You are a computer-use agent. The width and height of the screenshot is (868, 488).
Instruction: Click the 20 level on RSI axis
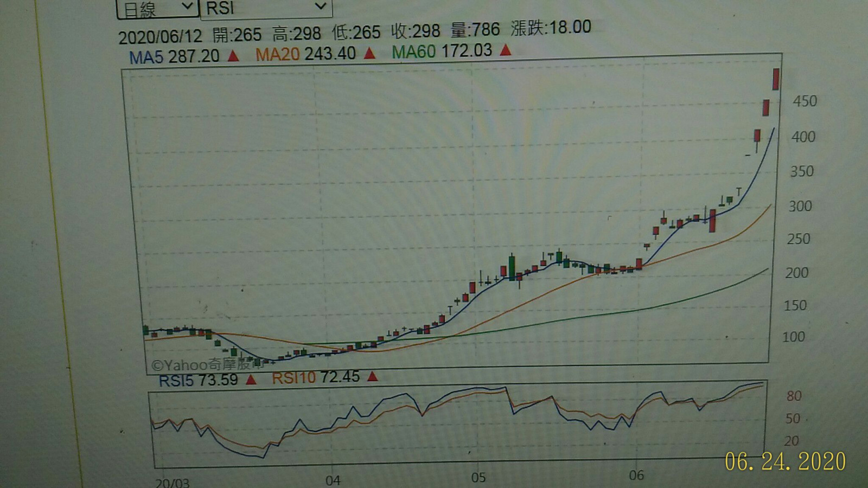(x=792, y=441)
